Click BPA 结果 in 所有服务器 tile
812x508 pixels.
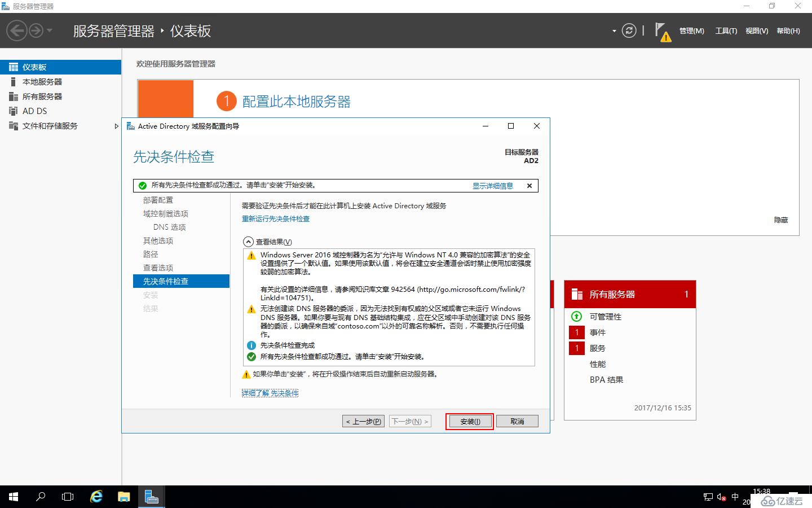coord(607,380)
